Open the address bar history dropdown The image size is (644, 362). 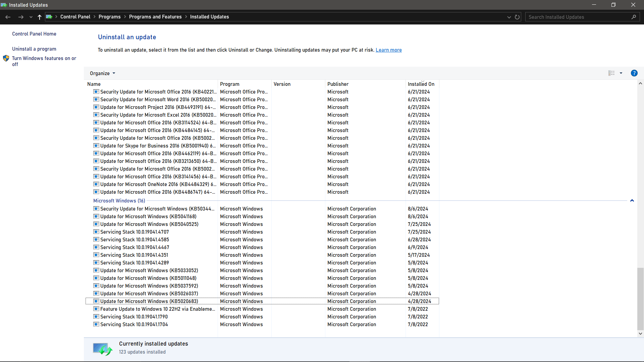[509, 17]
